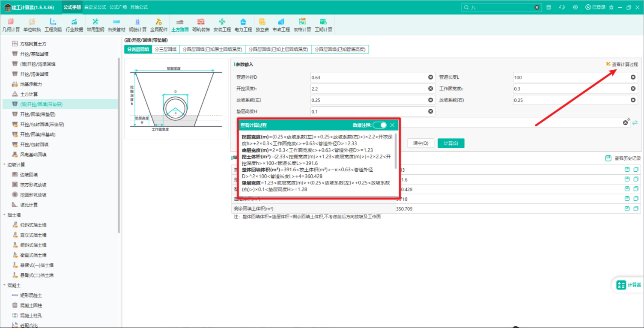
Task: Click the customer service headset icon
Action: click(562, 7)
